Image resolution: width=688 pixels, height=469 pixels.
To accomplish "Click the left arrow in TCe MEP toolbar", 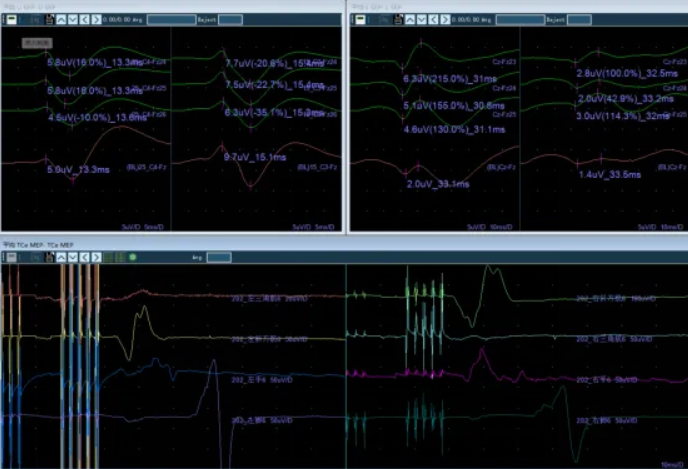I will click(x=84, y=257).
